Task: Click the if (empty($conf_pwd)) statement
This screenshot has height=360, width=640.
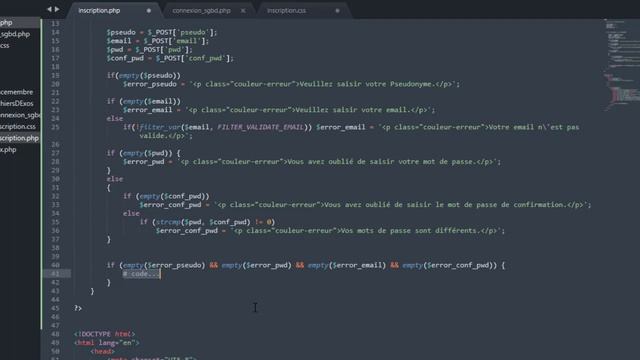Action: pos(166,196)
